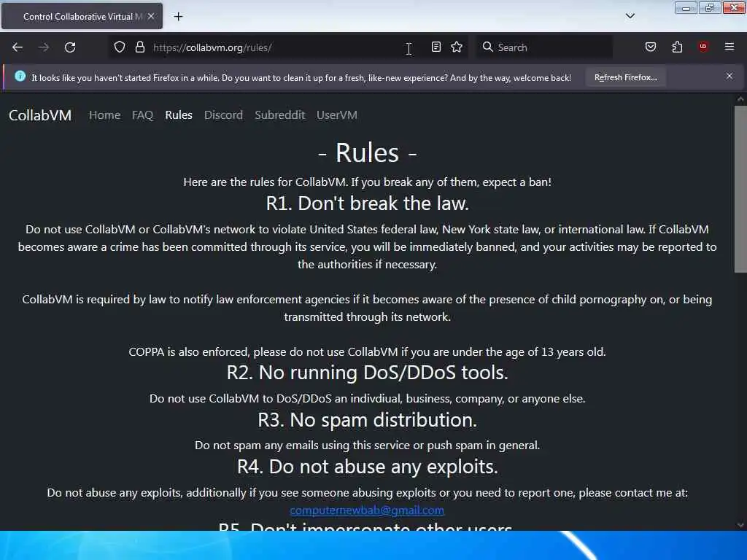Select the Control Collaborative Virtual tab
Viewport: 747px width, 560px height.
coord(82,16)
